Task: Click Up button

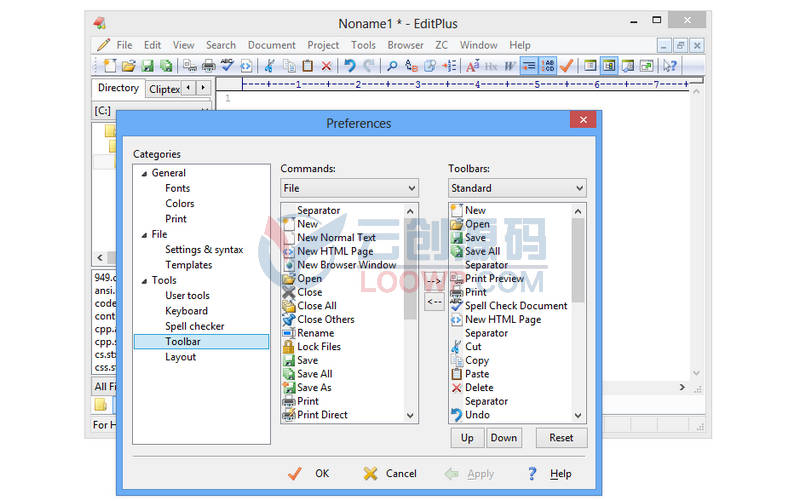Action: [x=467, y=438]
